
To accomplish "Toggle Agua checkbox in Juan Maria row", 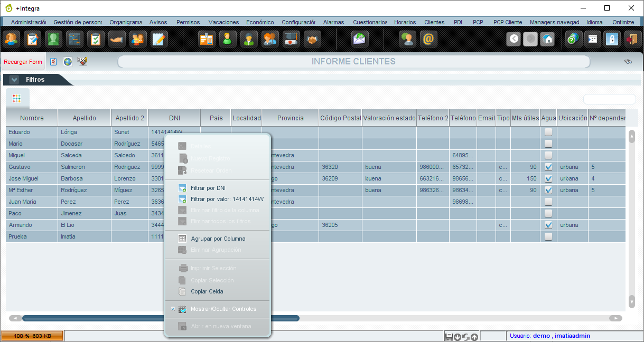I will pyautogui.click(x=548, y=202).
